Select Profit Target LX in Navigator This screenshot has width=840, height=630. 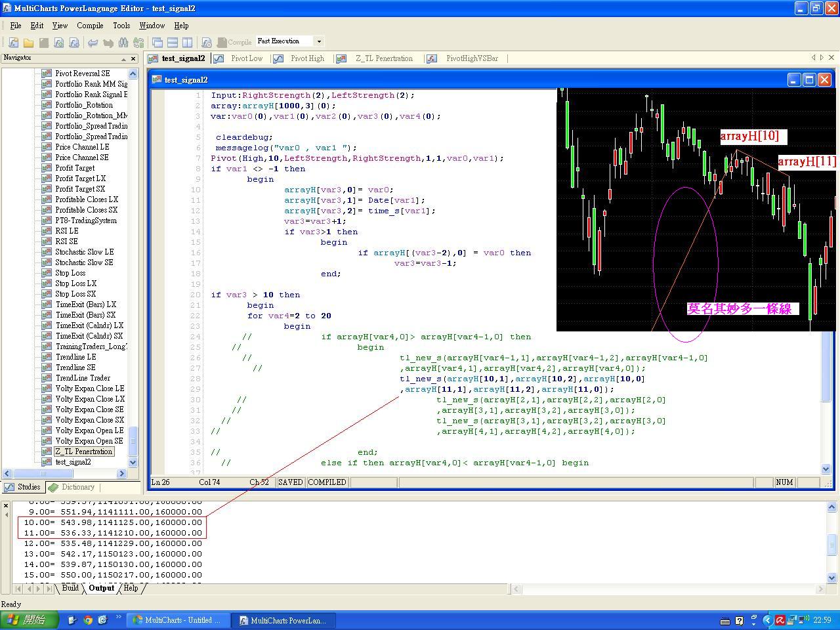(x=80, y=178)
